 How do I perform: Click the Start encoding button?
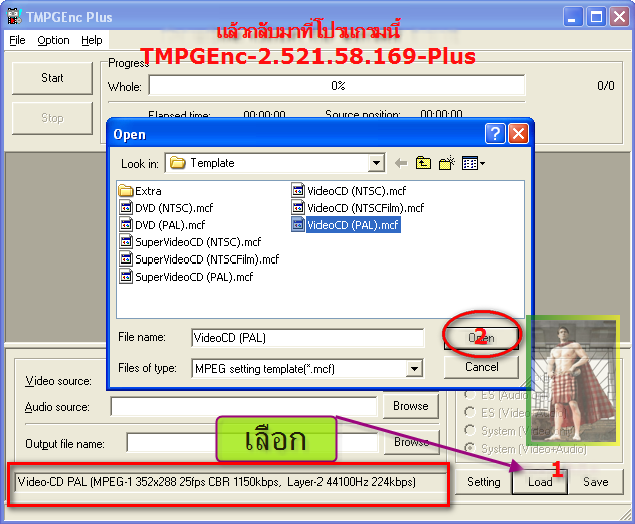[x=52, y=78]
